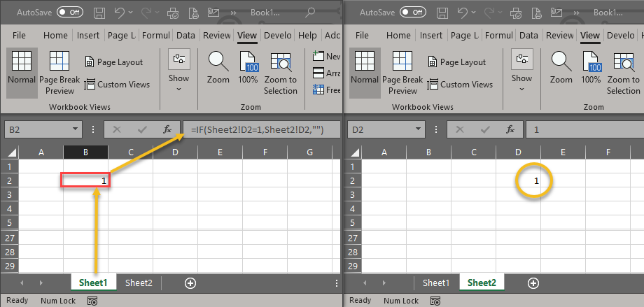Switch to Sheet1 tab in Sheet2 window

436,283
